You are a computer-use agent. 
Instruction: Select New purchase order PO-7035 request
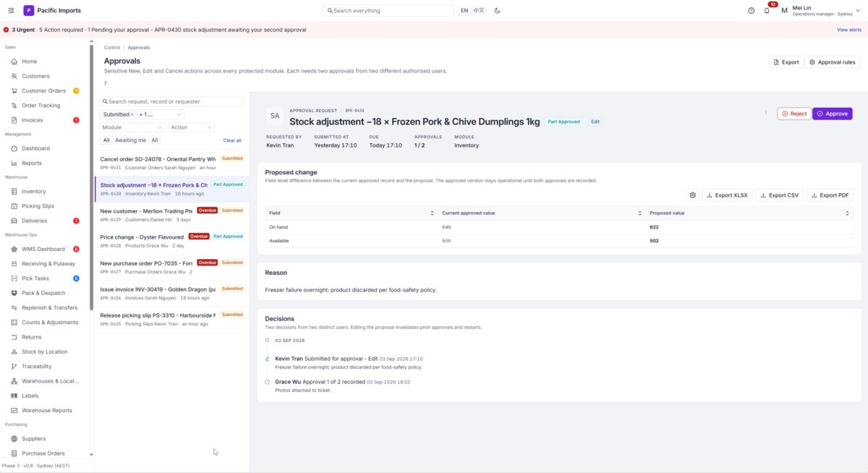171,267
